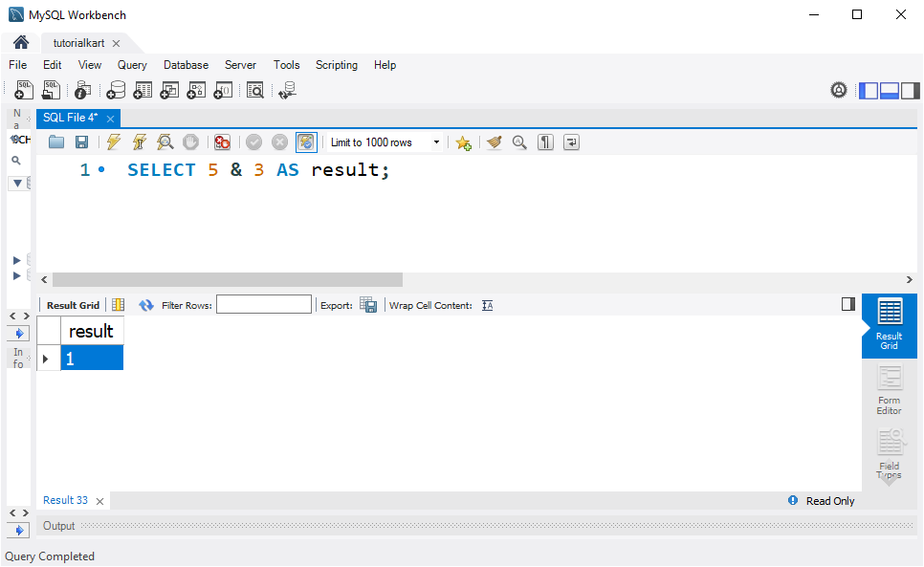Viewport: 924px width, 567px height.
Task: Open the Query menu
Action: tap(132, 65)
